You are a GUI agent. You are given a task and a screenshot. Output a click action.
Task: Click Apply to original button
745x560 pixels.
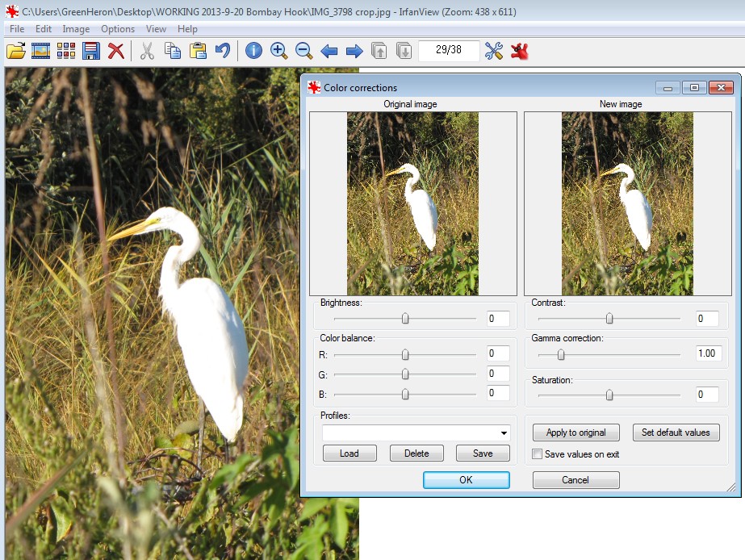click(x=575, y=433)
